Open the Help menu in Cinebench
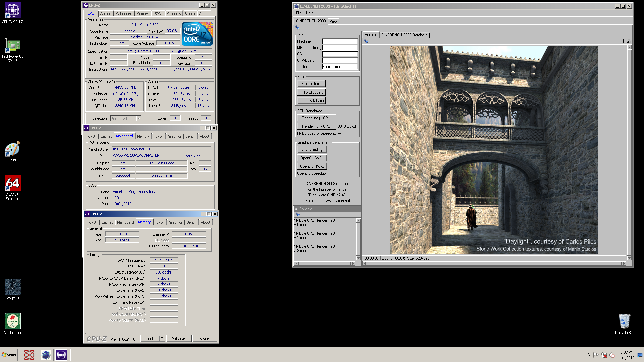644x362 pixels. 310,13
